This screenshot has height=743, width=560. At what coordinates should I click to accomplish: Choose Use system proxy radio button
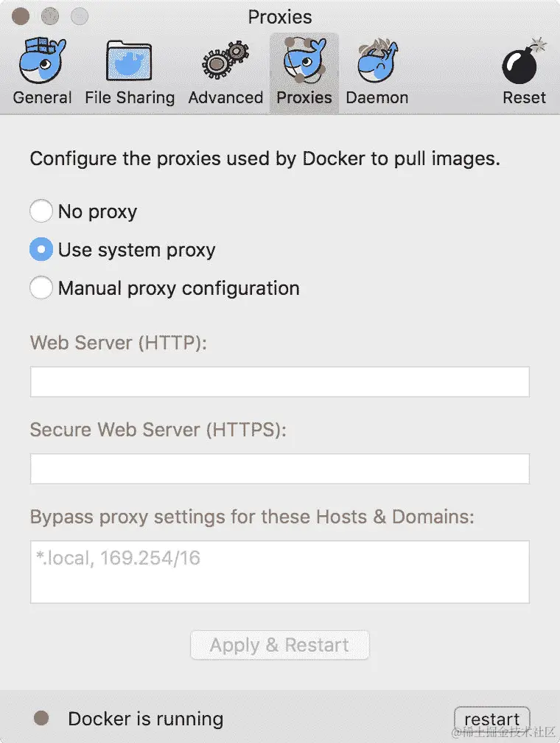(x=41, y=250)
